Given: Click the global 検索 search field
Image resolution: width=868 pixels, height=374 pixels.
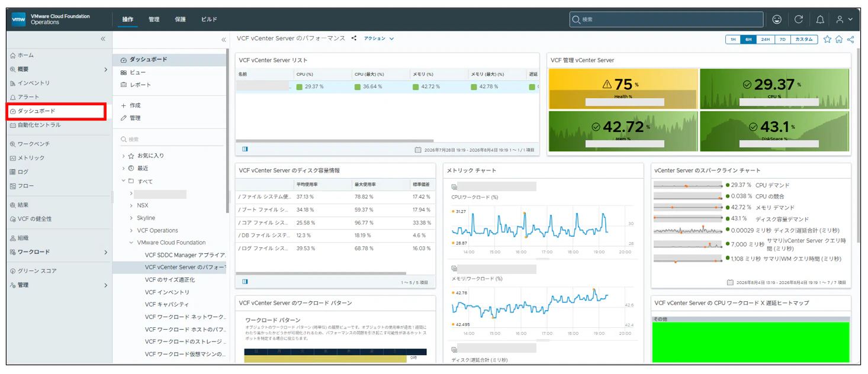Looking at the screenshot, I should [x=667, y=20].
